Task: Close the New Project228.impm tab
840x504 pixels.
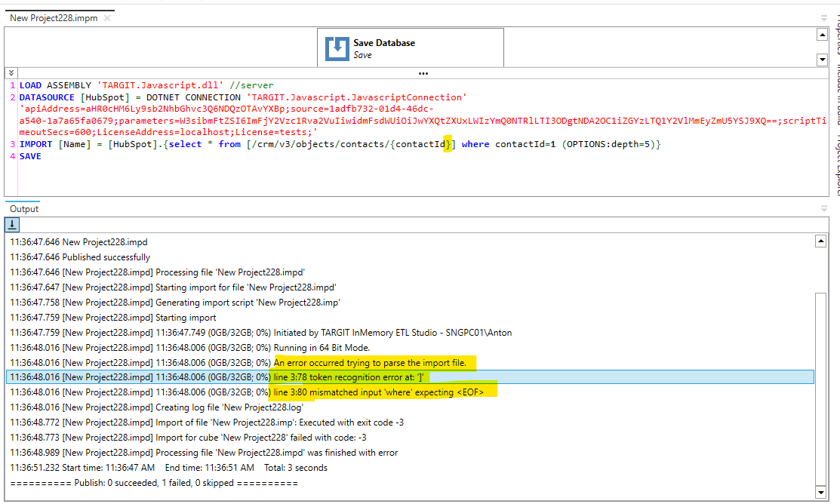Action: point(107,18)
